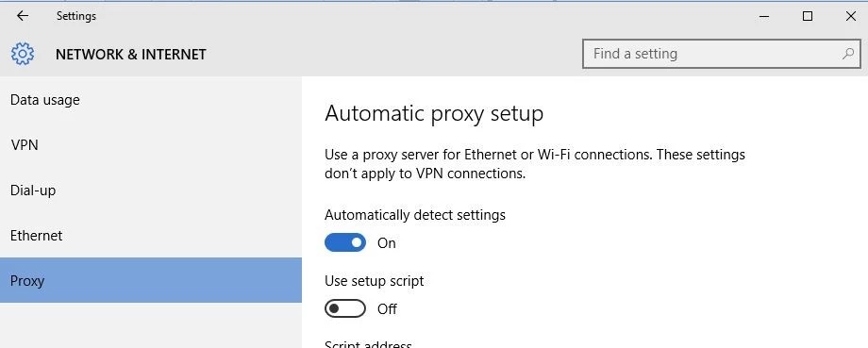
Task: Select the Proxy sidebar item
Action: click(x=151, y=280)
